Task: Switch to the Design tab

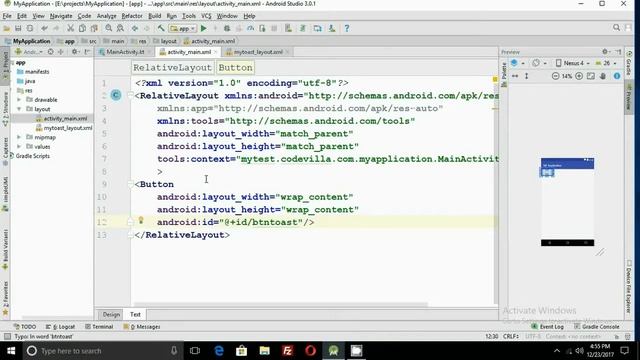Action: tap(111, 314)
